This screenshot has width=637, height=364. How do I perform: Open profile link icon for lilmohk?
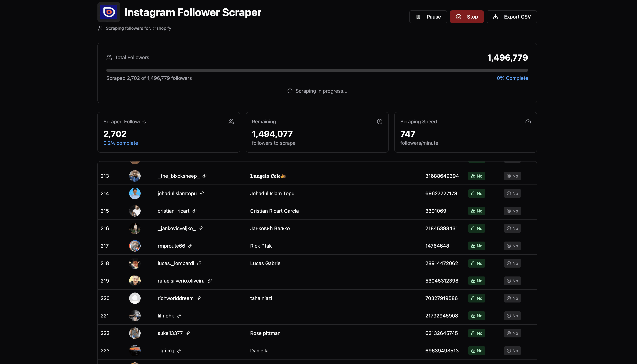(179, 316)
